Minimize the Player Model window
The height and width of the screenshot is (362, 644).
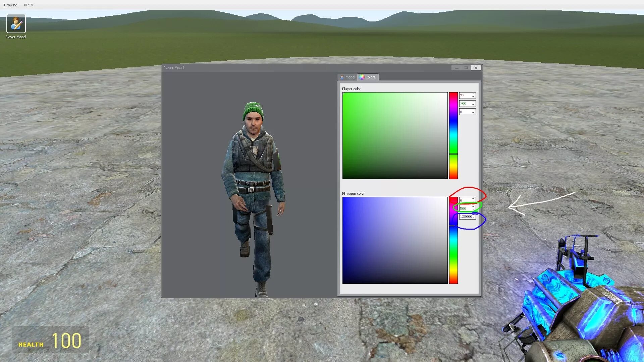(456, 68)
